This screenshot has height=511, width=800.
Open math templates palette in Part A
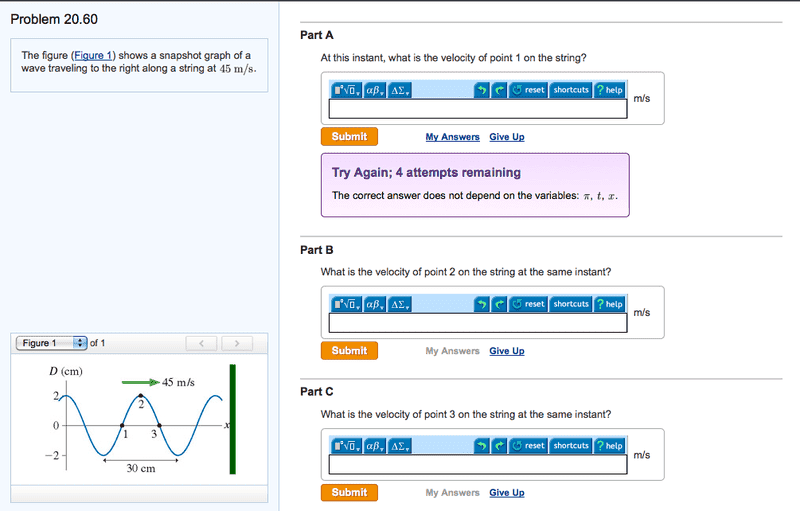pyautogui.click(x=347, y=90)
